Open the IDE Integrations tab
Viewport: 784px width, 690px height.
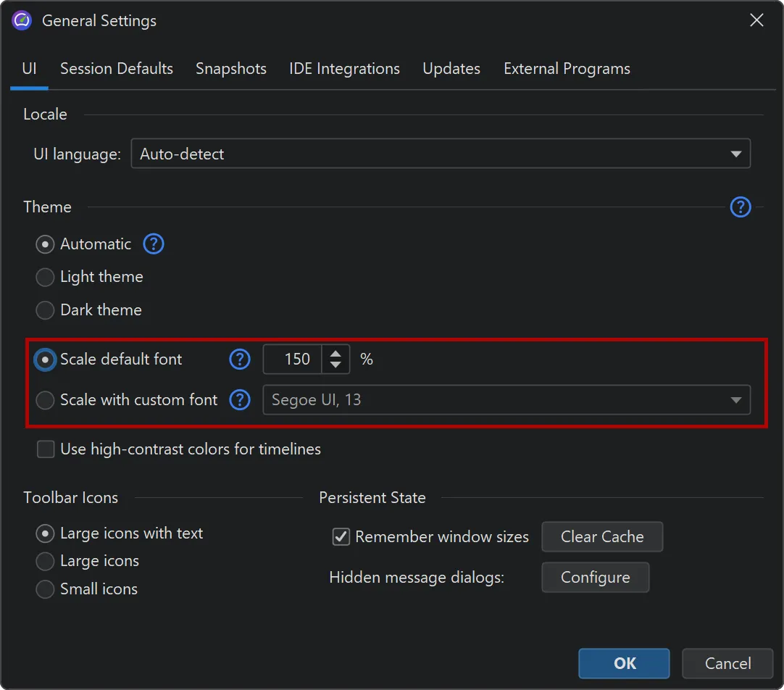[344, 69]
